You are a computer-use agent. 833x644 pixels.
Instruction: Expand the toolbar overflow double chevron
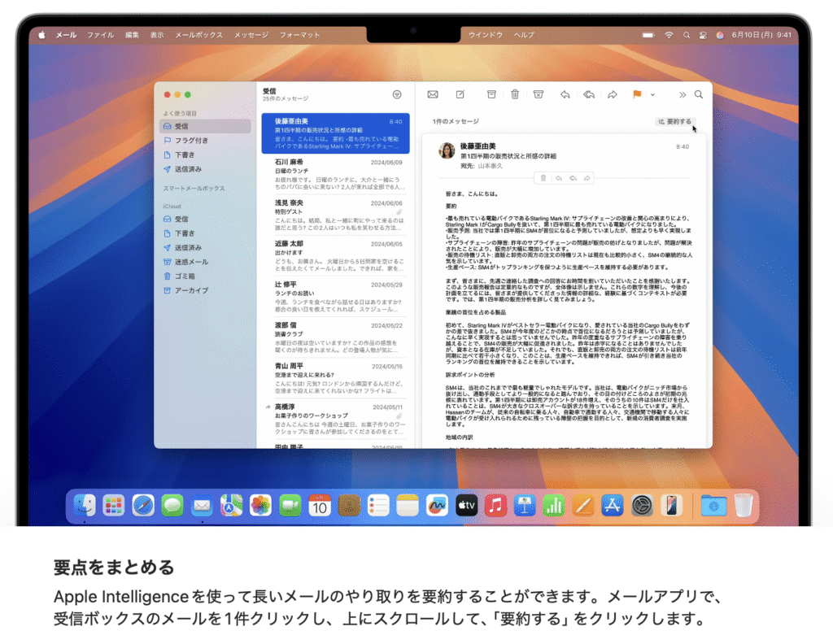pyautogui.click(x=683, y=95)
